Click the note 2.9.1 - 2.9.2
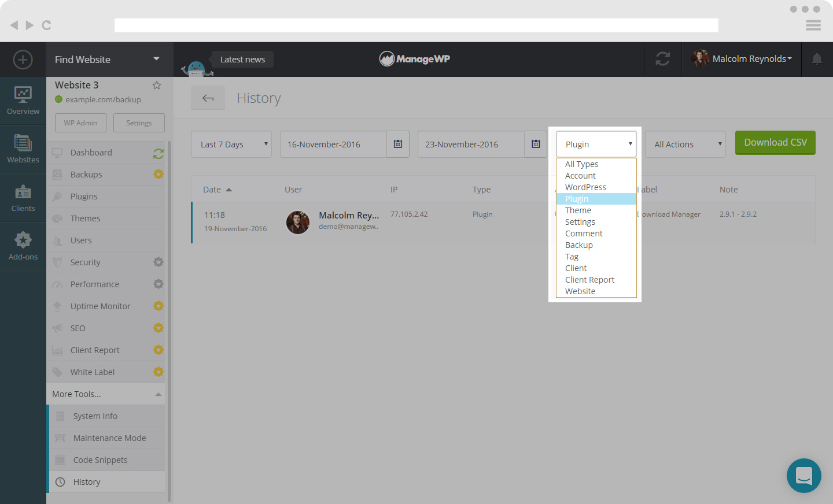 coord(738,214)
